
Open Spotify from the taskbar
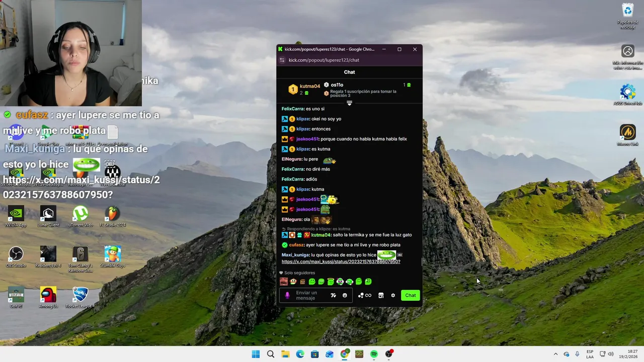tap(374, 354)
